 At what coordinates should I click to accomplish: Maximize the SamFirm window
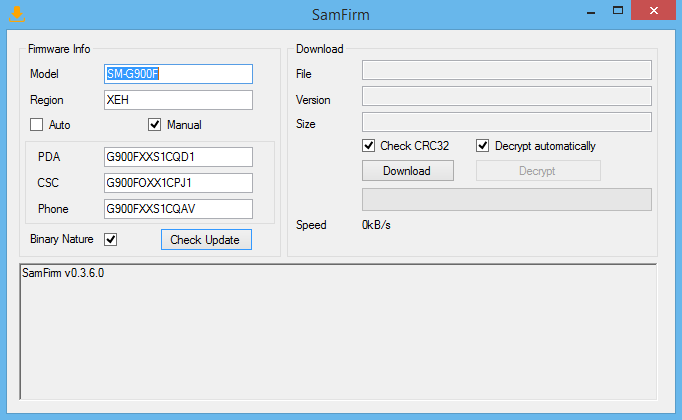(x=618, y=11)
